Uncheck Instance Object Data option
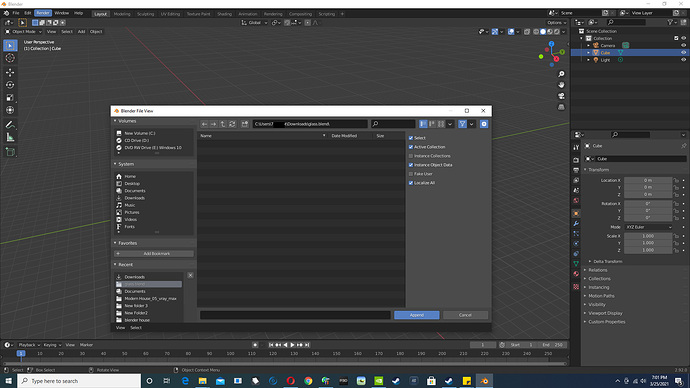 [x=411, y=165]
